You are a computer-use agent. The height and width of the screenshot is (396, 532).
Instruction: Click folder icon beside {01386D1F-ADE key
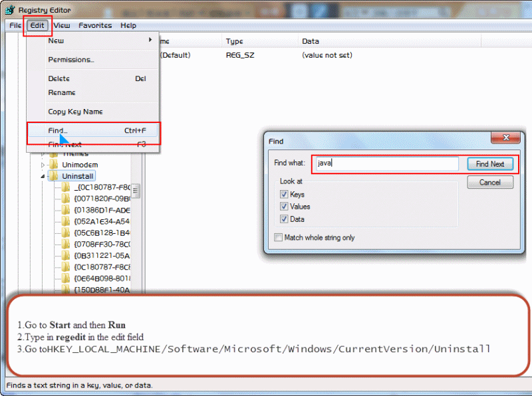(x=65, y=210)
